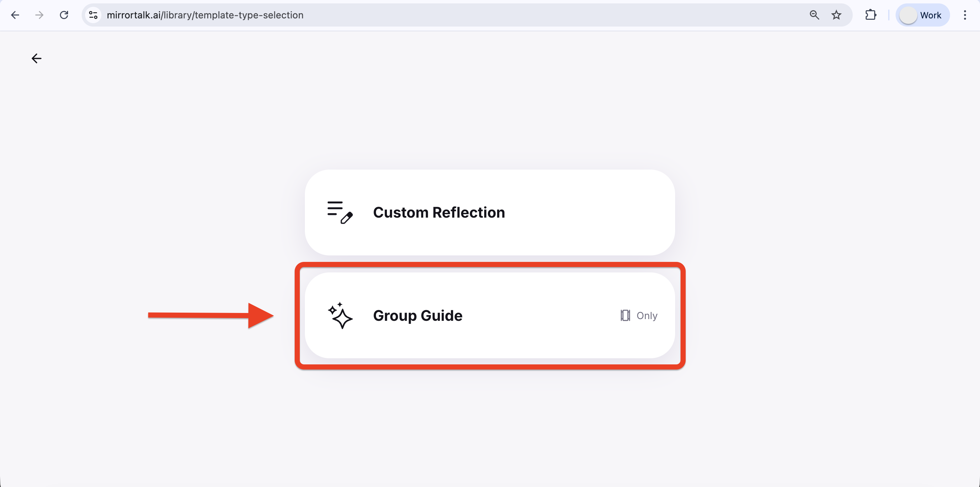Click the zoom magnifier in address bar
980x487 pixels.
pyautogui.click(x=814, y=15)
